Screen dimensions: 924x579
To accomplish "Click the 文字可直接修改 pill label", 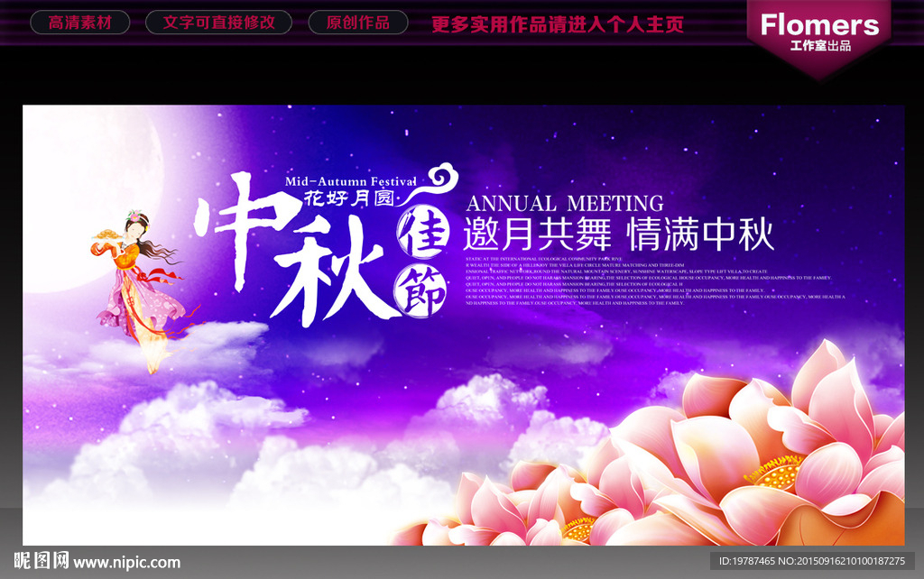I will [218, 23].
